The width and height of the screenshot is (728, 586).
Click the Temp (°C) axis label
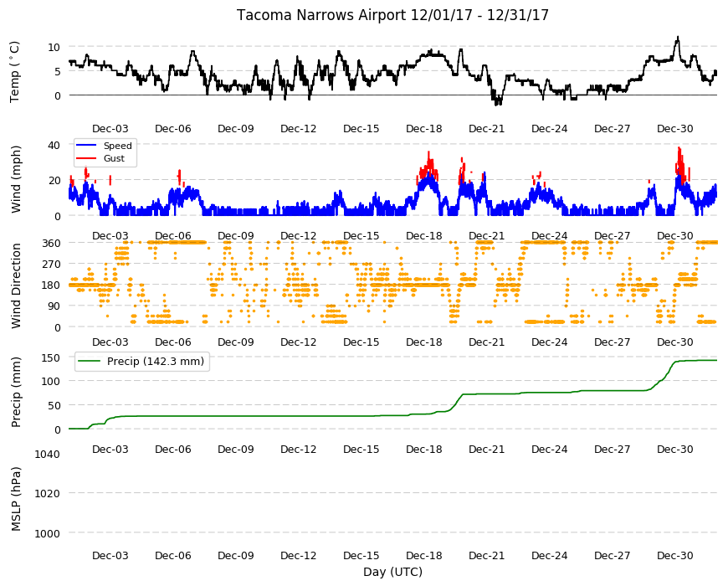click(15, 72)
